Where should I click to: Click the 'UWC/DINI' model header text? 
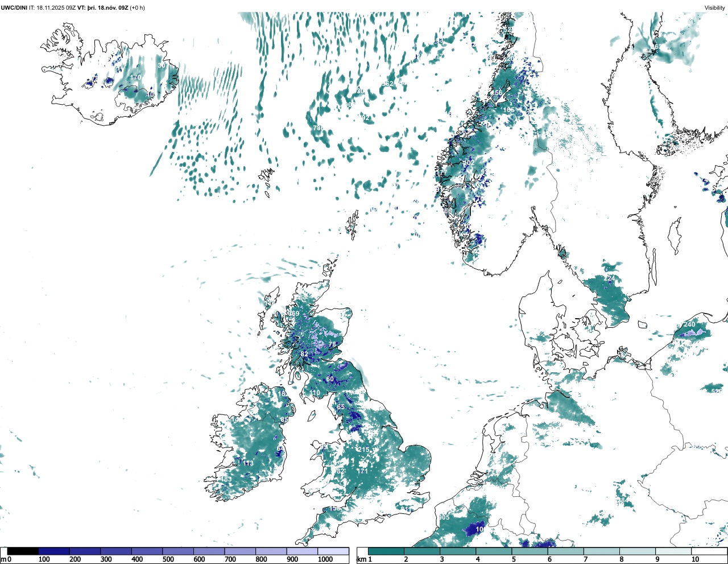tap(14, 8)
